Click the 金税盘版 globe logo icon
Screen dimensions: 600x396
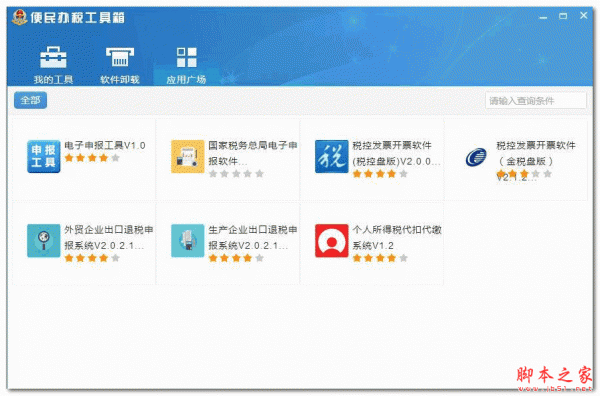click(476, 157)
